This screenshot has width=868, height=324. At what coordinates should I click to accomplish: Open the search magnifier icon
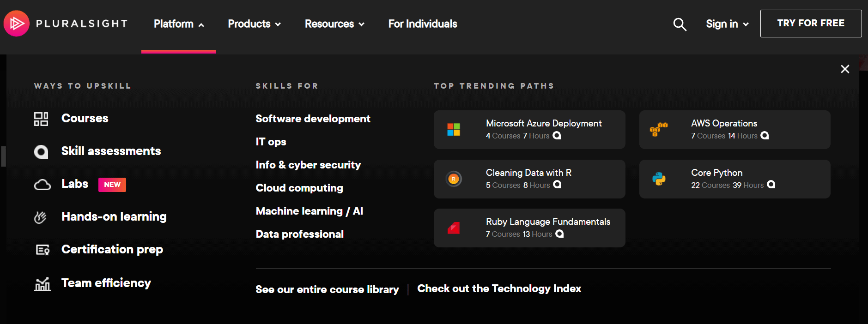pyautogui.click(x=680, y=24)
